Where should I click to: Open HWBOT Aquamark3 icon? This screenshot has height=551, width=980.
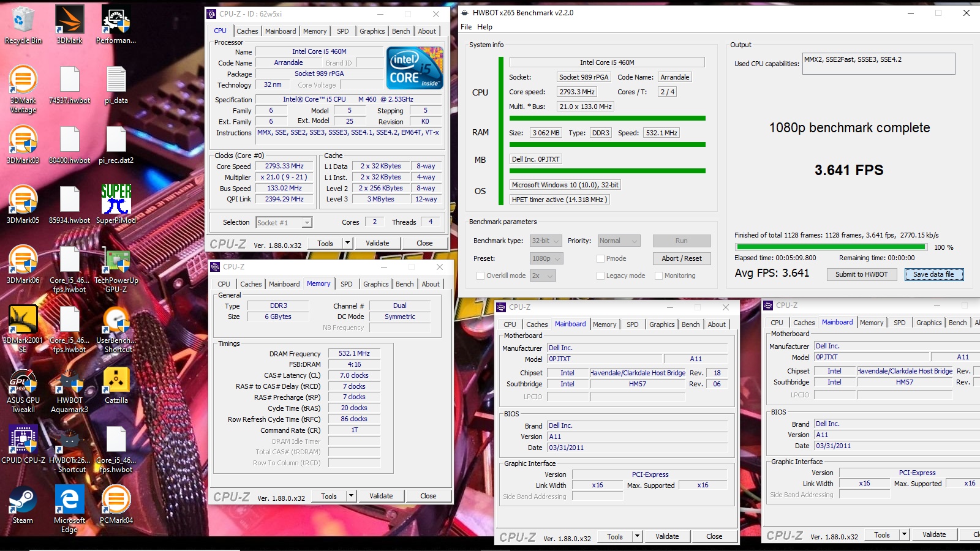[x=70, y=389]
